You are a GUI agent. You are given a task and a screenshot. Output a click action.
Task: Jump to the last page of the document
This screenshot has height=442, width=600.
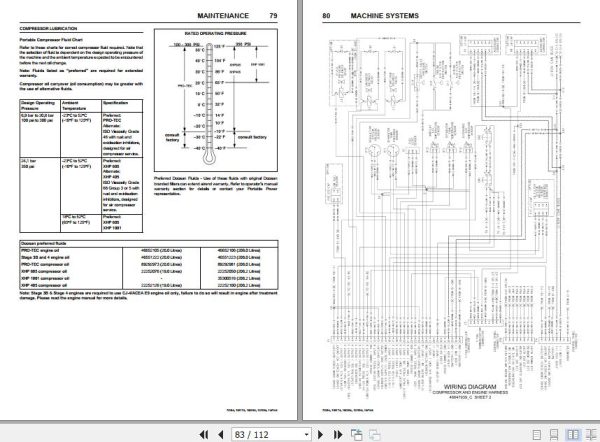338,434
